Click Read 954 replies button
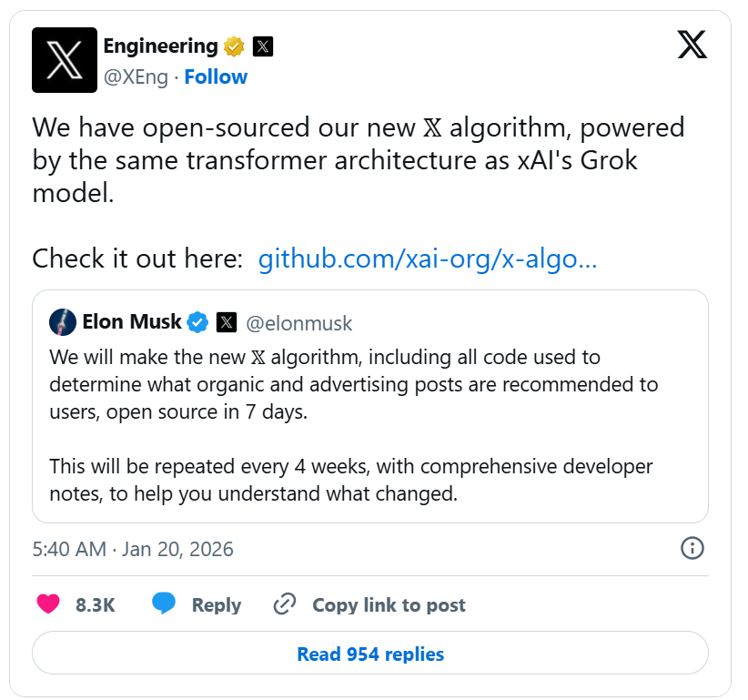748x700 pixels. click(370, 654)
